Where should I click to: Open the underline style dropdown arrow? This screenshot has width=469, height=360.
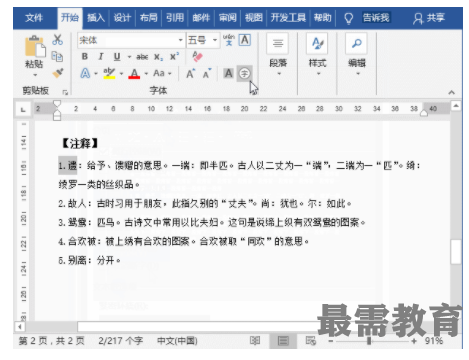click(129, 57)
